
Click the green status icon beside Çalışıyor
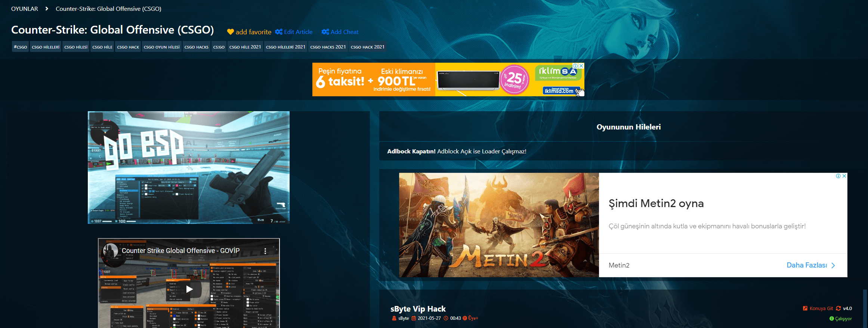831,319
